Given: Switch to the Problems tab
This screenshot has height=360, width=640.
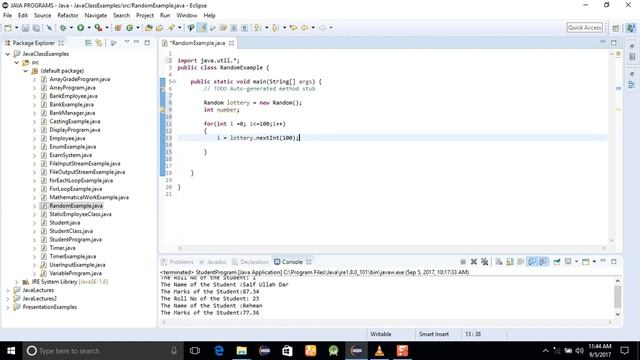Looking at the screenshot, I should tap(177, 262).
